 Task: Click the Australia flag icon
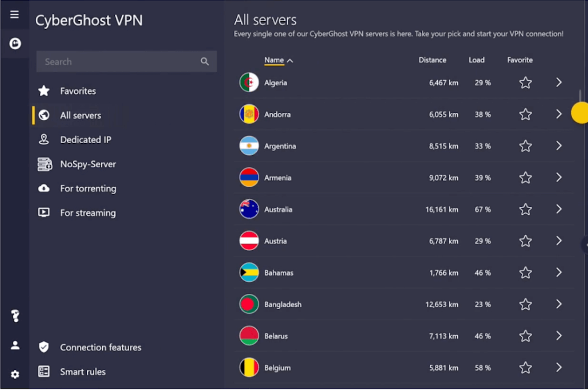click(x=249, y=210)
